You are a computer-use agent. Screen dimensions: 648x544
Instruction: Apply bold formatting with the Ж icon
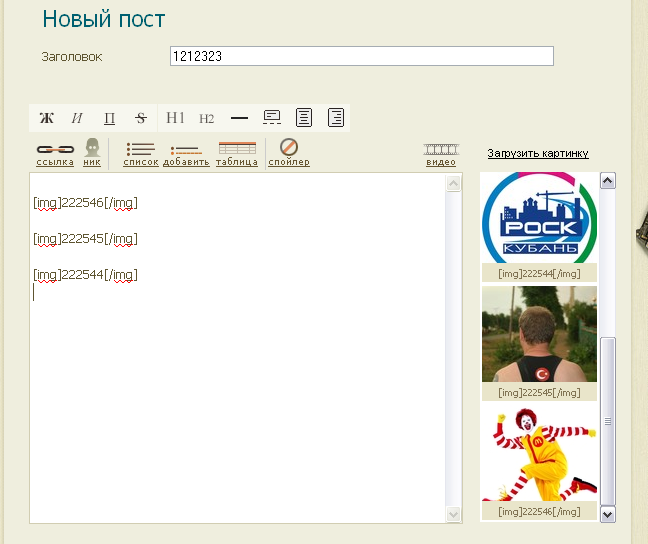pos(47,118)
